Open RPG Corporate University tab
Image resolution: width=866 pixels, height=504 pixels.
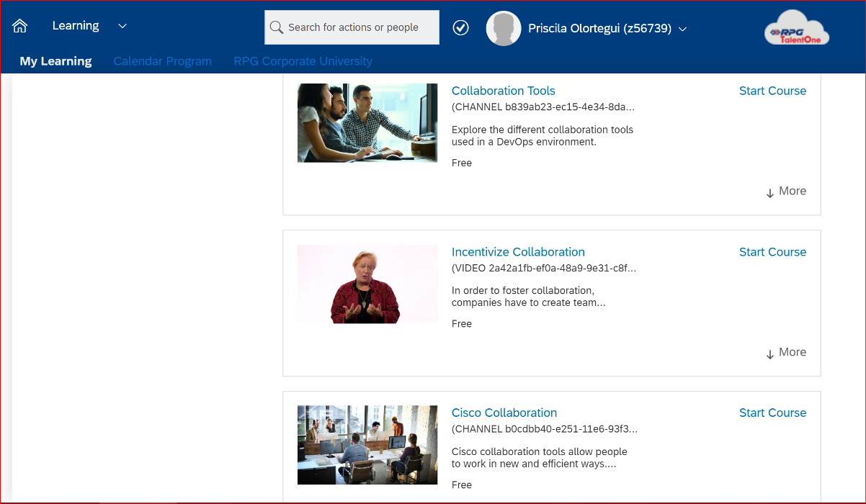click(303, 61)
